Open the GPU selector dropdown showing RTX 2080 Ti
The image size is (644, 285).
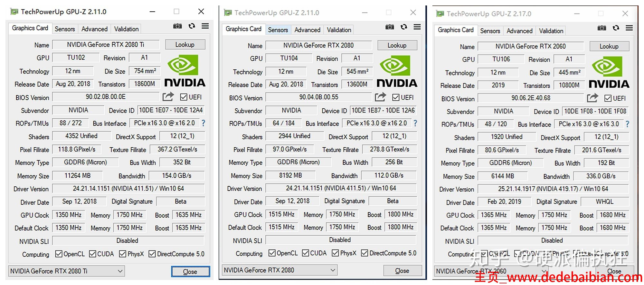pos(66,271)
